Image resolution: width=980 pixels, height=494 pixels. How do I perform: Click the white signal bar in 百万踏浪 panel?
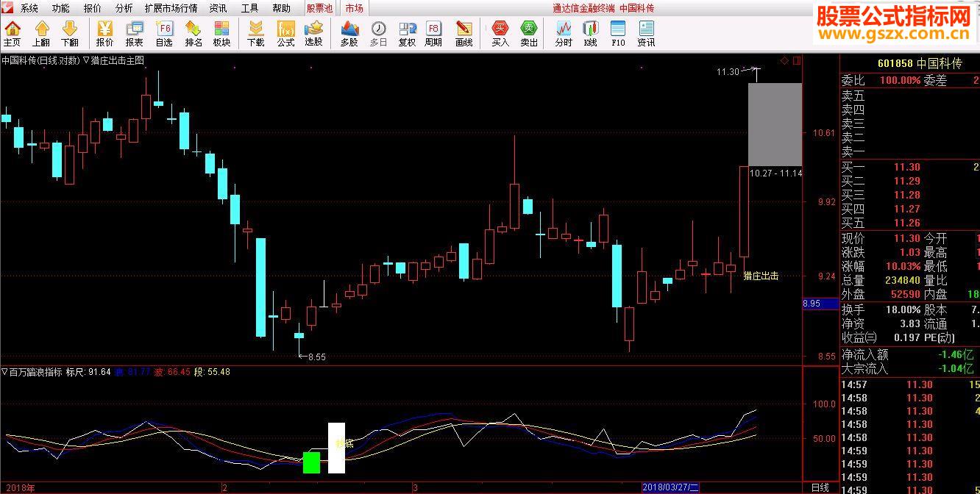click(x=336, y=448)
